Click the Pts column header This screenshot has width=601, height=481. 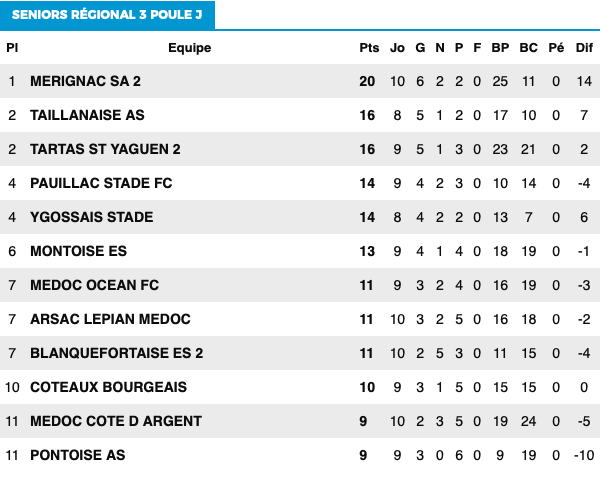click(x=369, y=48)
